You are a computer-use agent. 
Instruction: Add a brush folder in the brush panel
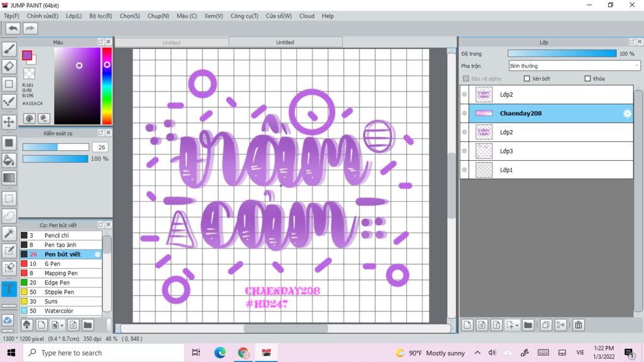pos(87,325)
